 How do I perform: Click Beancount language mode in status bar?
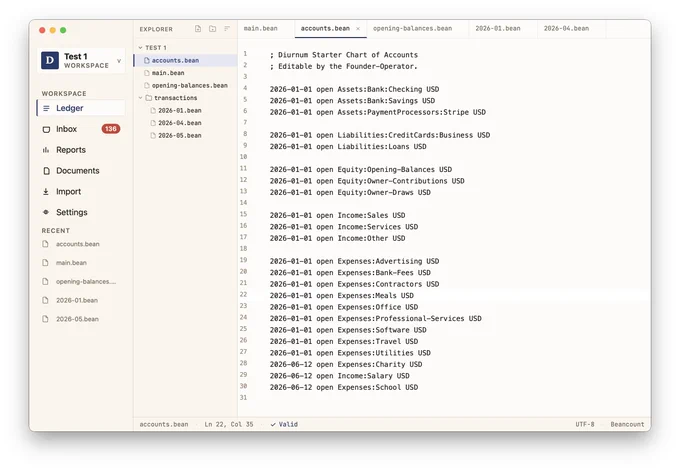click(x=627, y=424)
